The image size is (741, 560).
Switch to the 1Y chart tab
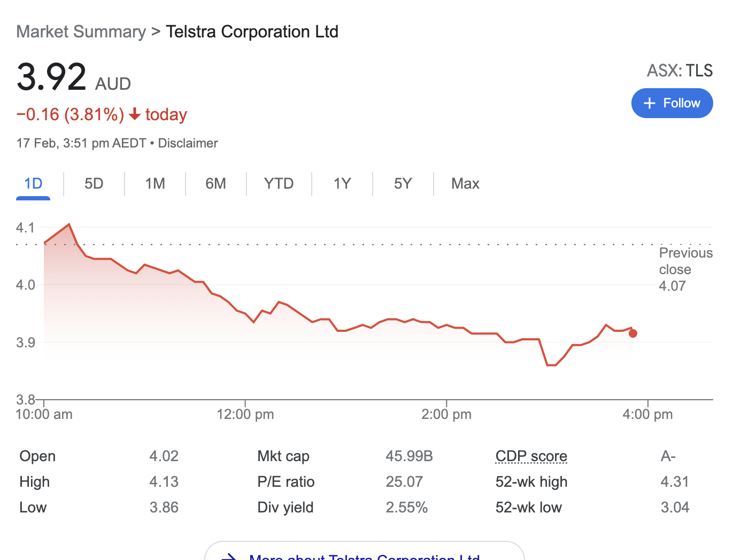[342, 184]
